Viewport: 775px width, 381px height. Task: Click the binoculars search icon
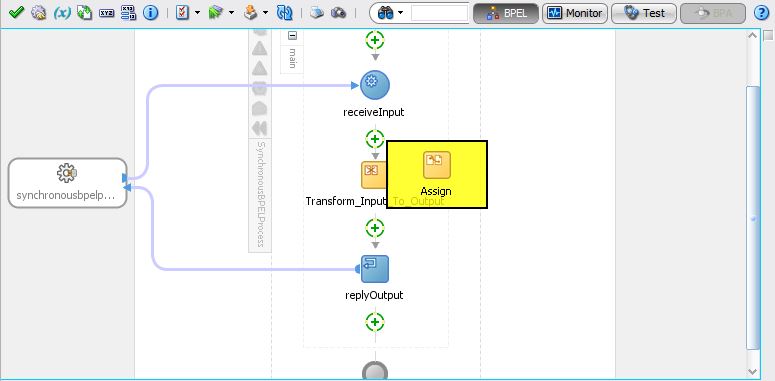[385, 13]
